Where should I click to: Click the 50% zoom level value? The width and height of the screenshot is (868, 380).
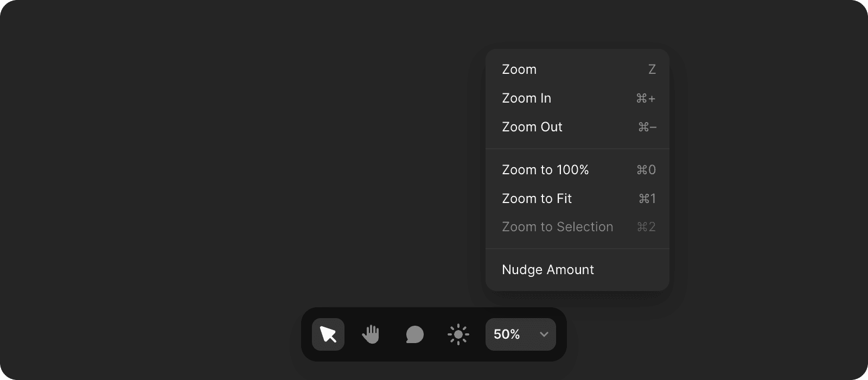(x=507, y=334)
